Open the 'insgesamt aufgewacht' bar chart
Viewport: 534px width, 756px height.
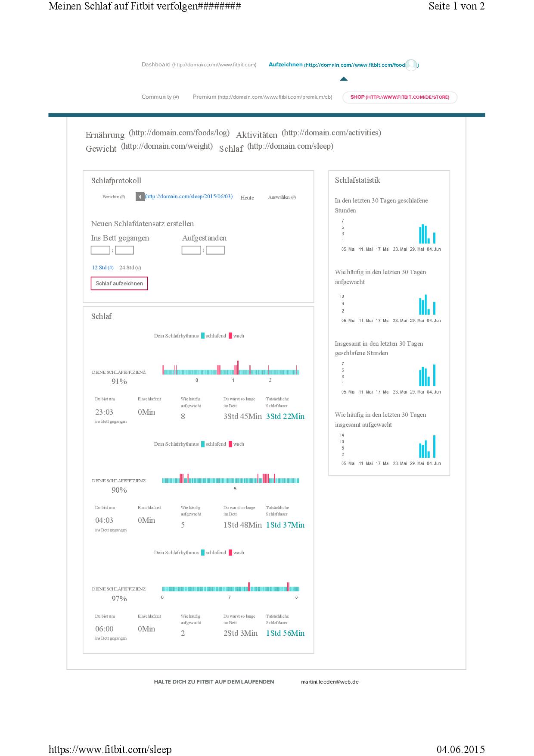(x=391, y=449)
